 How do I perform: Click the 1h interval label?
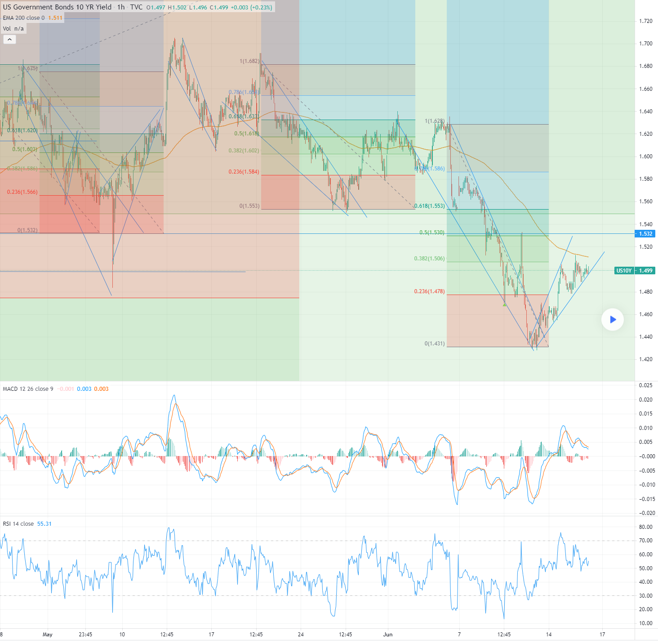coord(121,7)
